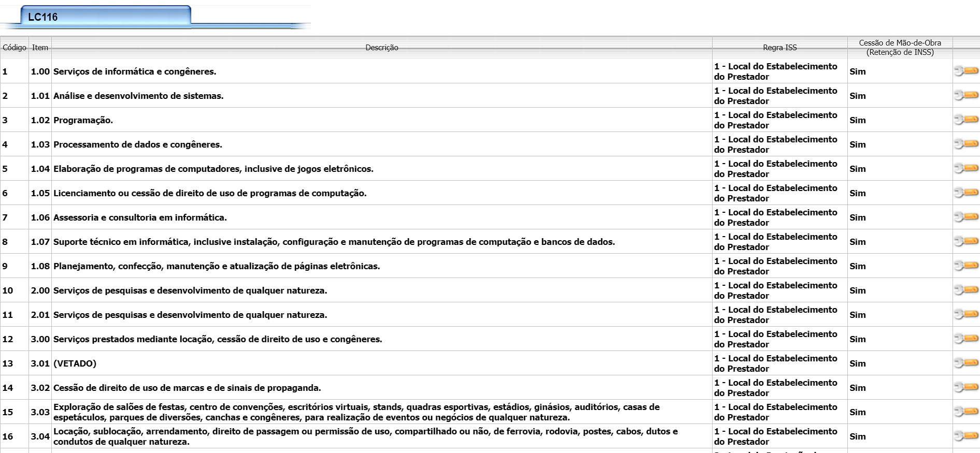Image resolution: width=980 pixels, height=453 pixels.
Task: Open wrench icon for item 2.00 row
Action: point(966,290)
